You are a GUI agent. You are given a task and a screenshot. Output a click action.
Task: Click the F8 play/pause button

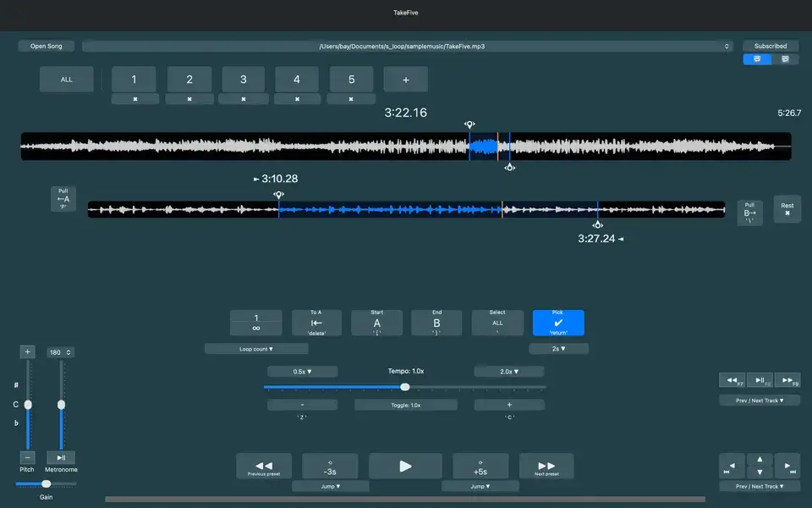[760, 380]
